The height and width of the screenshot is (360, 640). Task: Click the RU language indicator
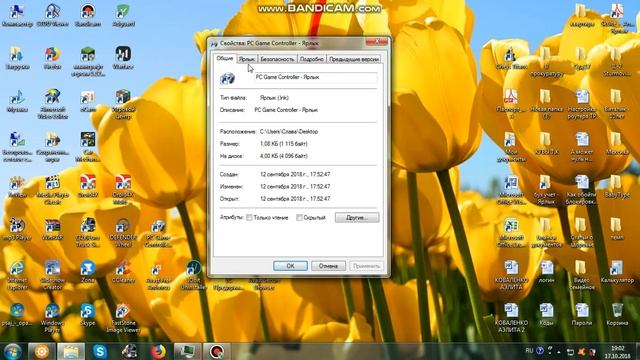click(x=529, y=350)
